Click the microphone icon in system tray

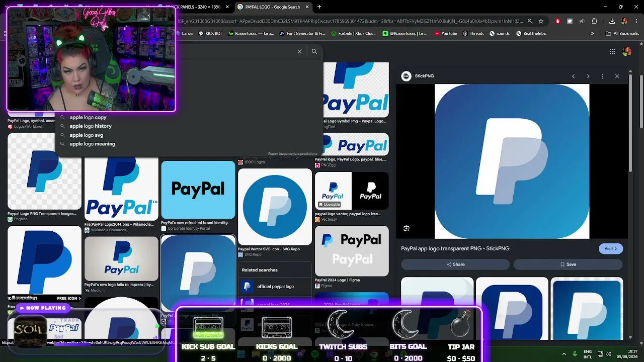click(x=576, y=354)
